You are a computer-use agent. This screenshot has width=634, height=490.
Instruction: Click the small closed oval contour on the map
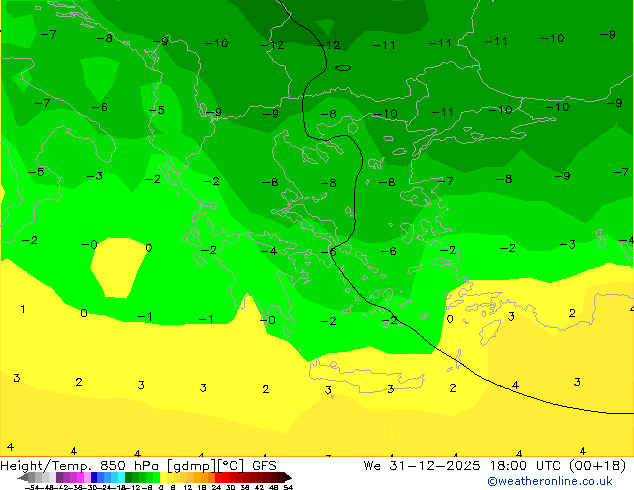pos(343,68)
